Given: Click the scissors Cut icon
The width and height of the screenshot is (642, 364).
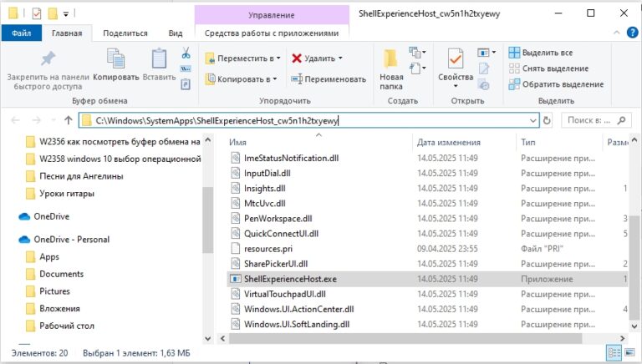Looking at the screenshot, I should pyautogui.click(x=186, y=53).
